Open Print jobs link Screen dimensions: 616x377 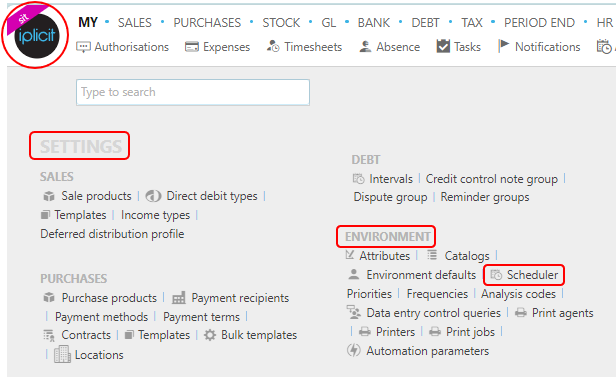pyautogui.click(x=470, y=332)
